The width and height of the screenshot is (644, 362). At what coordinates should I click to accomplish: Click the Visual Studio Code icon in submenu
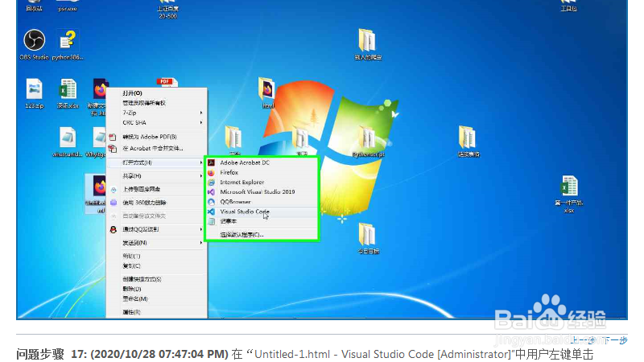[x=211, y=212]
